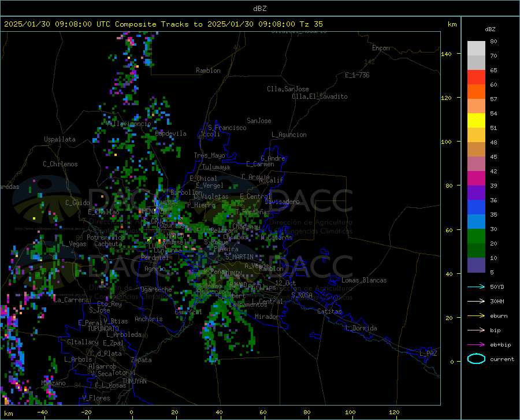This screenshot has width=520, height=420.
Task: Click the 'Anchoris' map label
Action: point(148,319)
